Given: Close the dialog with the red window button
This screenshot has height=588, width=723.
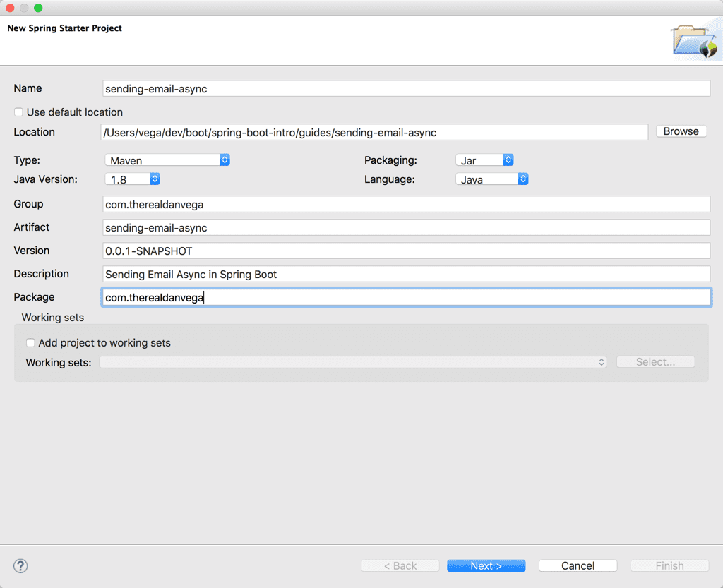Looking at the screenshot, I should click(11, 8).
